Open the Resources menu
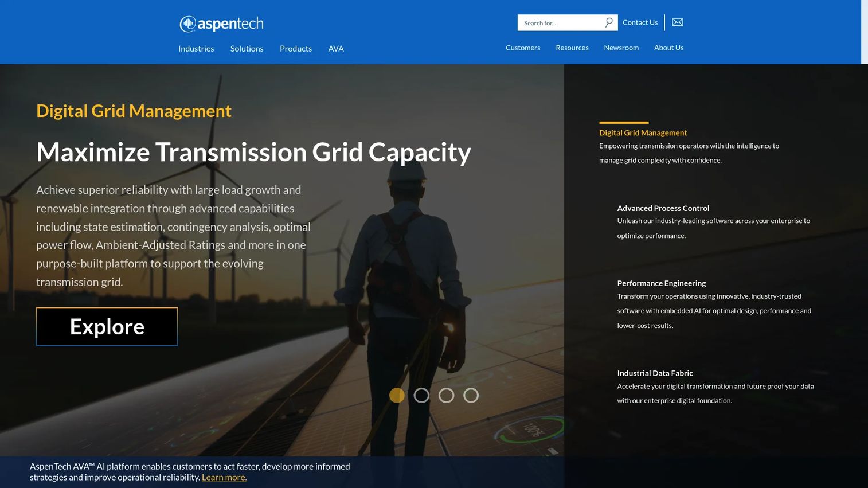Screen dimensions: 868x488 (x=572, y=48)
